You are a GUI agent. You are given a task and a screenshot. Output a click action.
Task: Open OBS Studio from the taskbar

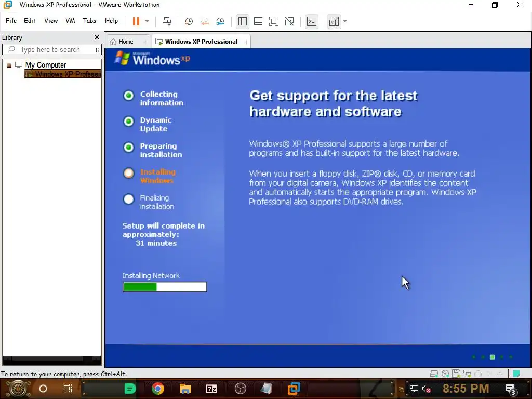pos(240,389)
